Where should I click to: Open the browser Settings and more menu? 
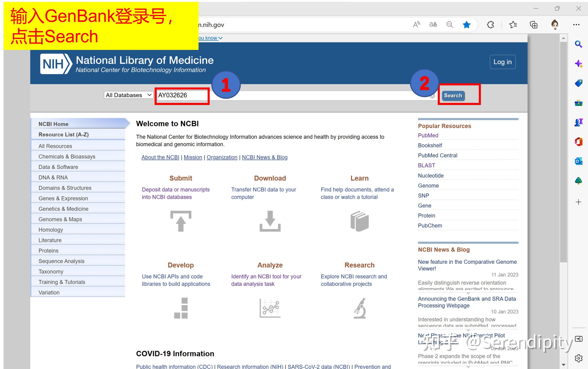pyautogui.click(x=576, y=24)
